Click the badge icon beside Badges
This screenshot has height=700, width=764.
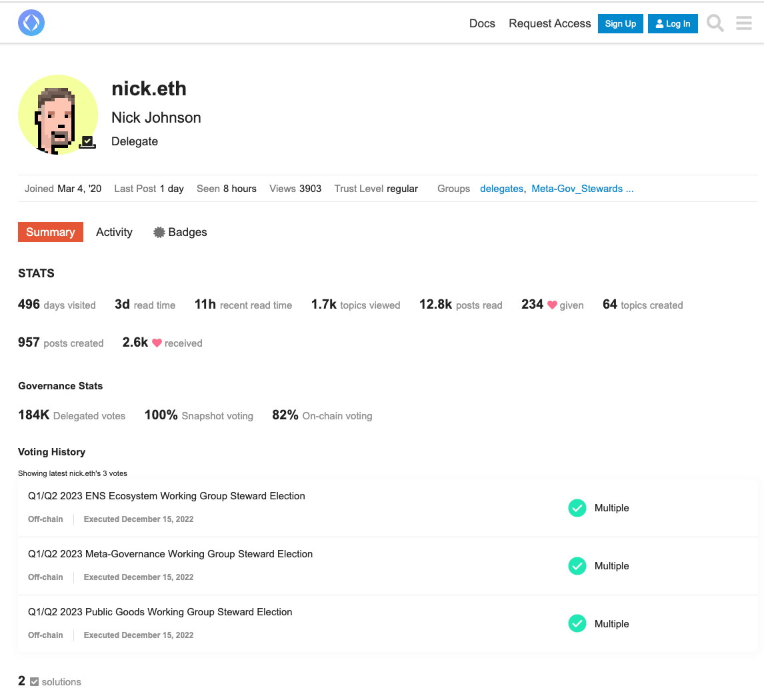tap(158, 232)
